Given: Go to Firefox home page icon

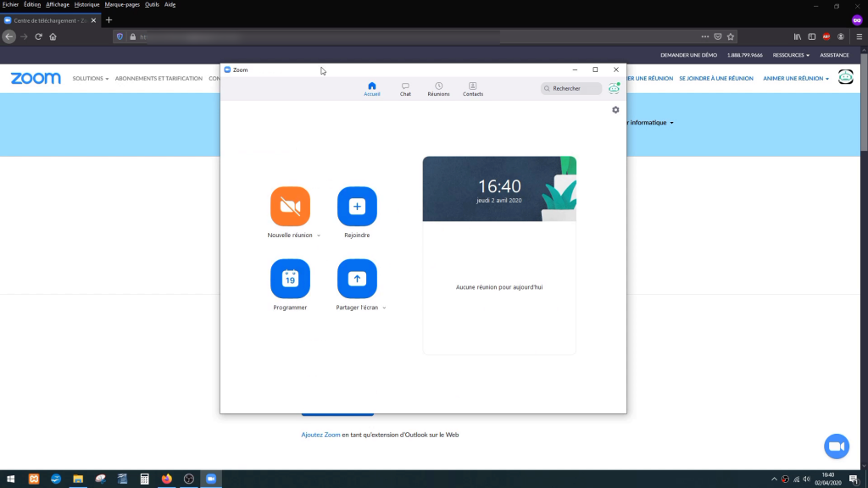Looking at the screenshot, I should pos(53,36).
